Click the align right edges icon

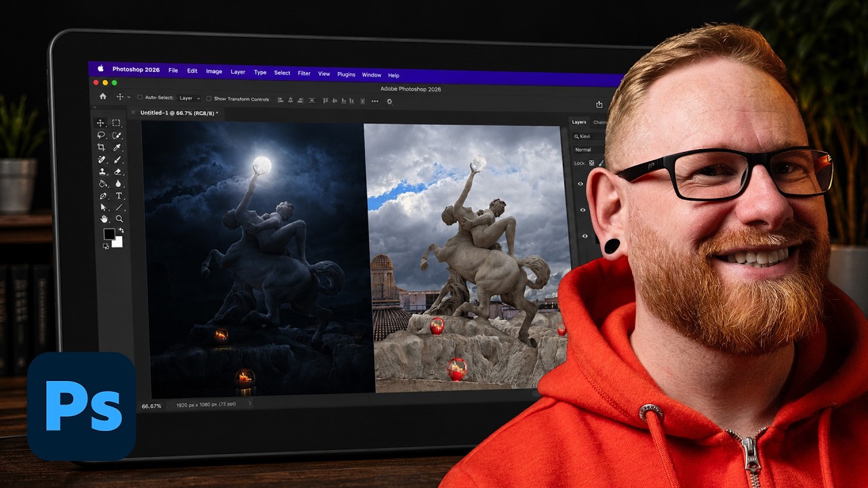pyautogui.click(x=300, y=100)
